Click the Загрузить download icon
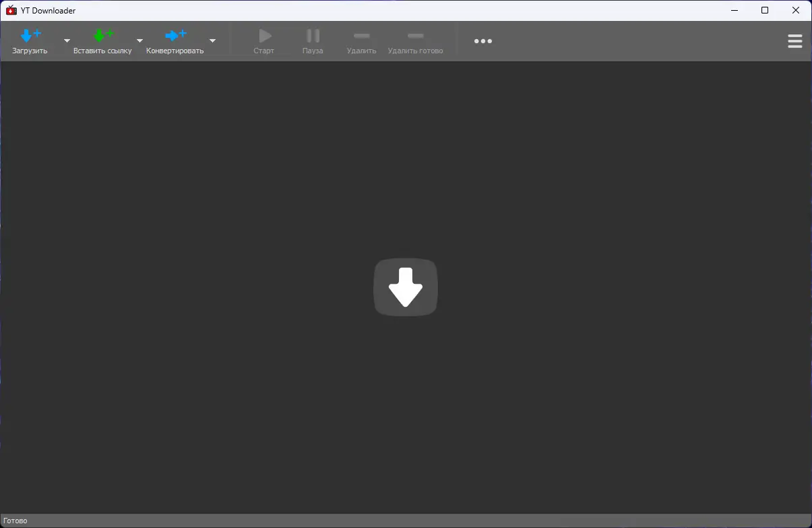Viewport: 812px width, 528px height. (30, 35)
